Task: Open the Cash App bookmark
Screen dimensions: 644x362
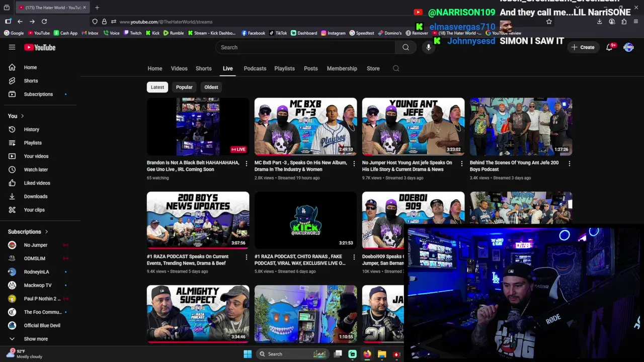Action: (65, 33)
